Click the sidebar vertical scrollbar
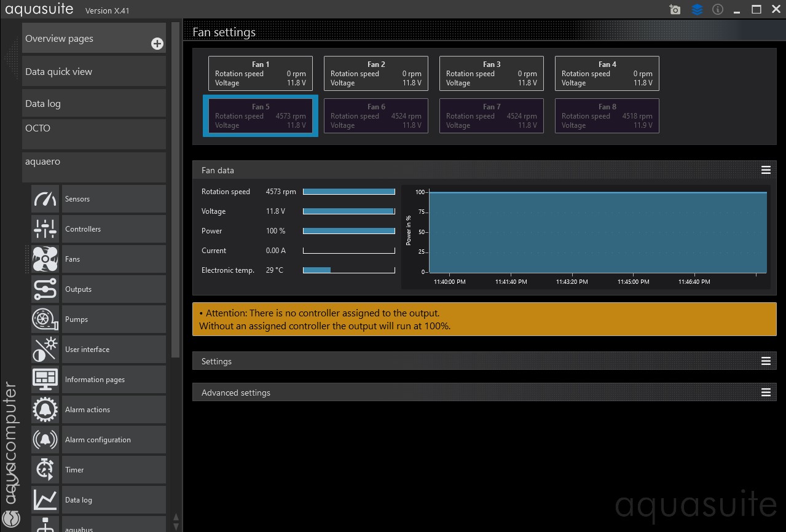 click(x=175, y=184)
